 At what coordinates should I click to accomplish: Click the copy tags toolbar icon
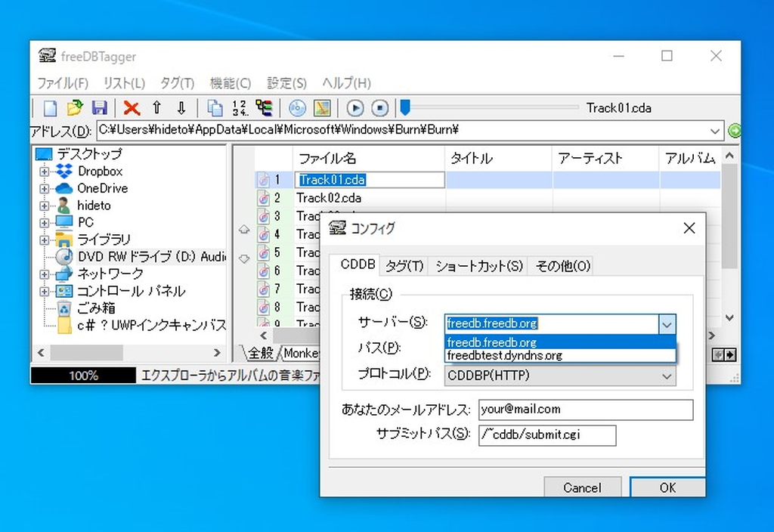[x=214, y=108]
